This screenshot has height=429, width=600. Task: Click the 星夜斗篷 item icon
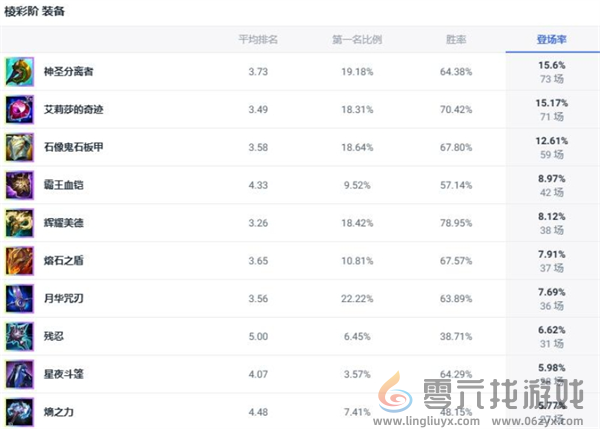pos(19,373)
